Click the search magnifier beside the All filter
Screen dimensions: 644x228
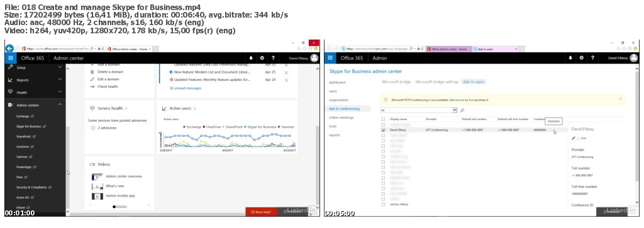462,111
